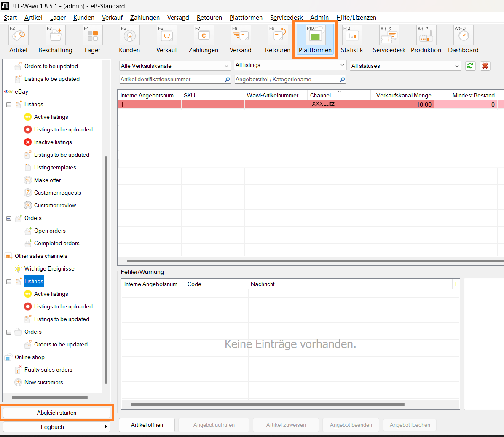Click the green refresh icon
Viewport: 504px width, 437px height.
tap(470, 66)
